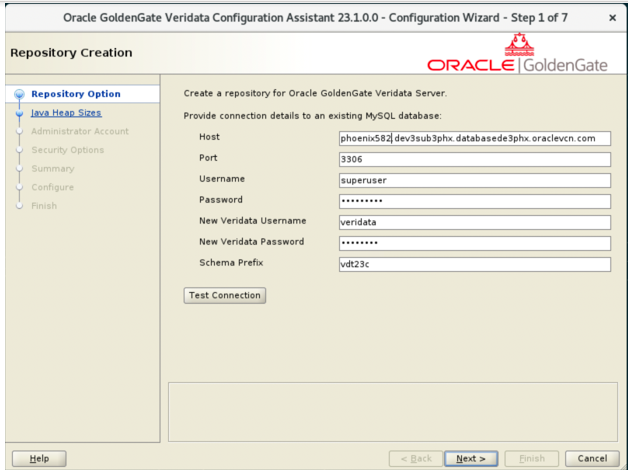Close the Configuration Wizard window

click(612, 18)
